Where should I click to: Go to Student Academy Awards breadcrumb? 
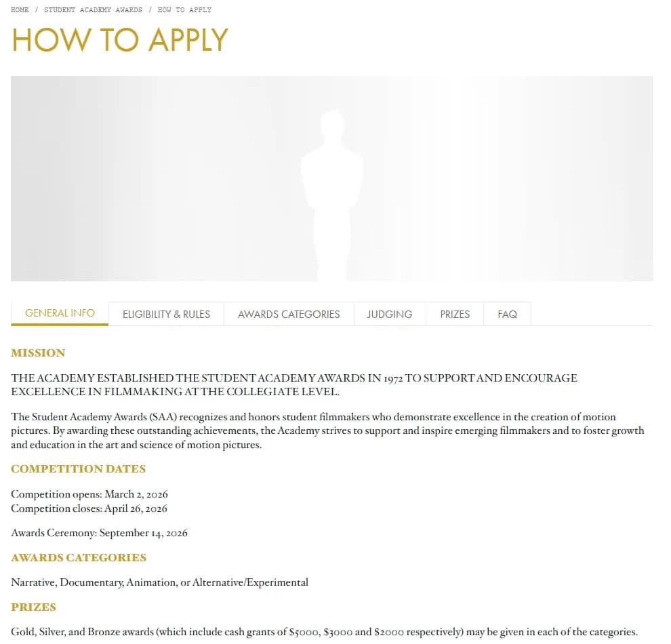pos(93,10)
